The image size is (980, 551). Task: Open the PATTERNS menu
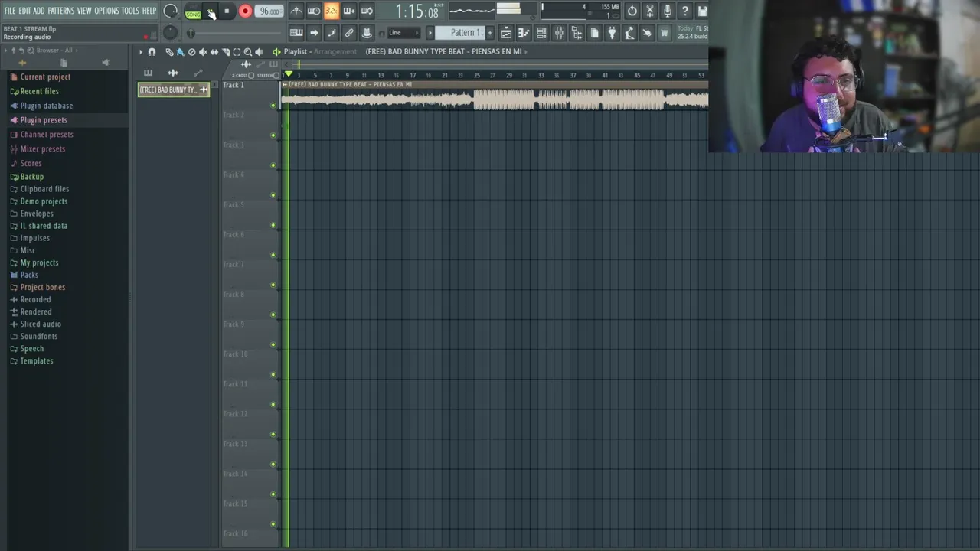click(61, 11)
